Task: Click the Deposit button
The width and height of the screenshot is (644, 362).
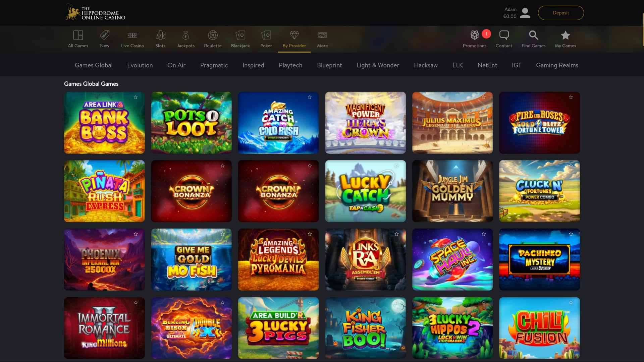Action: click(x=561, y=12)
